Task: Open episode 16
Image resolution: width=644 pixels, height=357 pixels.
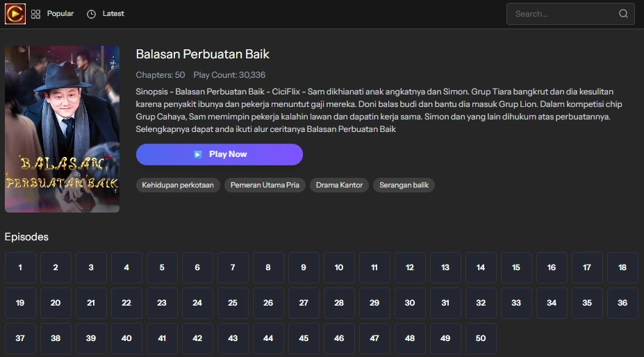Action: (x=552, y=267)
